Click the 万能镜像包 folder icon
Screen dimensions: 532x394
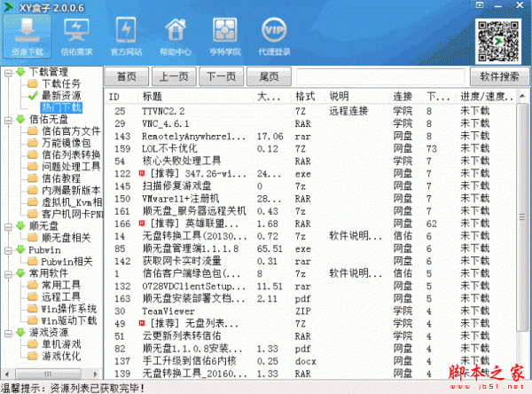point(33,143)
